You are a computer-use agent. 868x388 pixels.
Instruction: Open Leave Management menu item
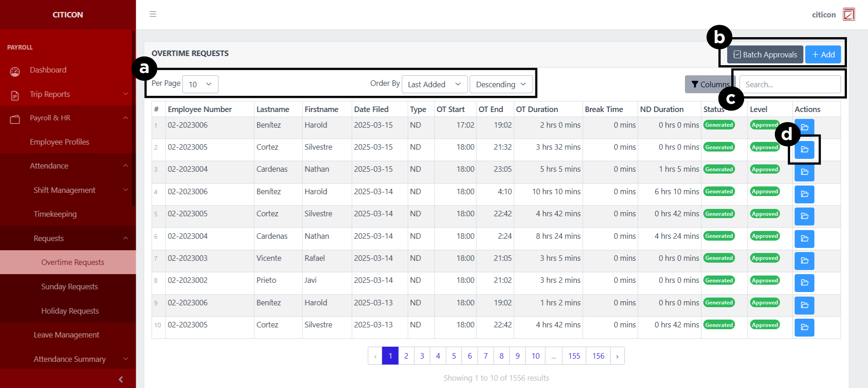[x=66, y=335]
